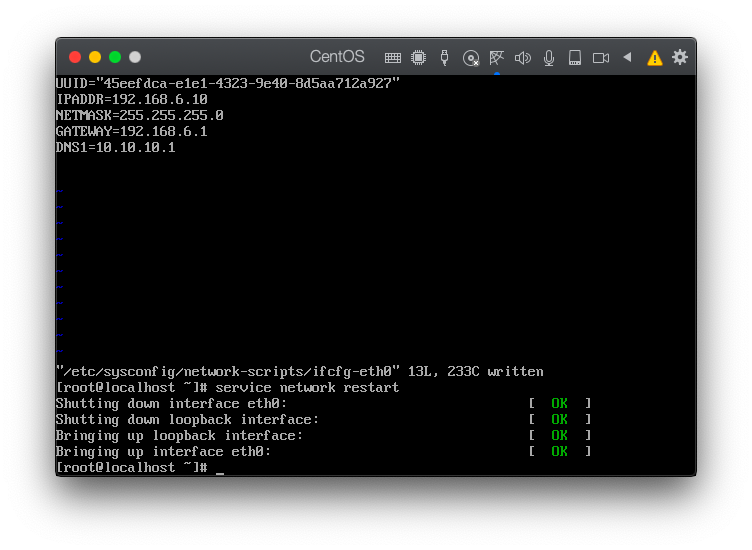Click the OK status beside 'Shutting down interface eth0'

[559, 403]
